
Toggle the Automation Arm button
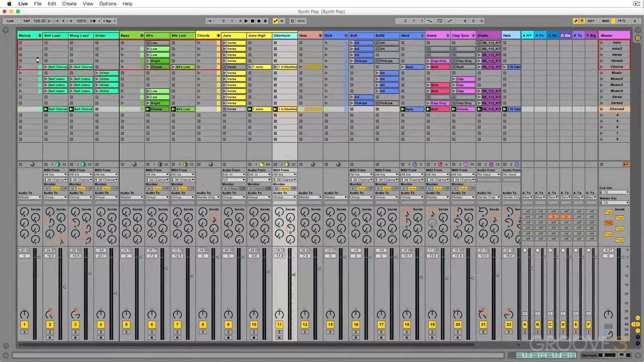(x=276, y=21)
